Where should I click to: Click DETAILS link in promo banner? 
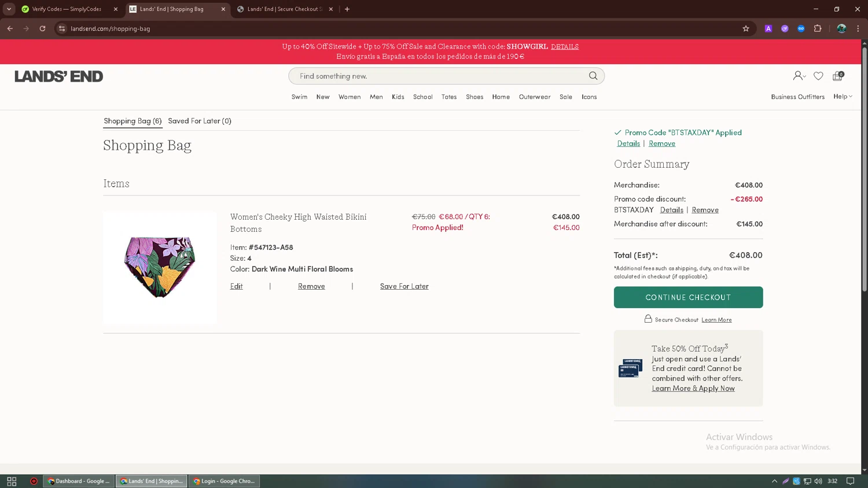coord(565,46)
